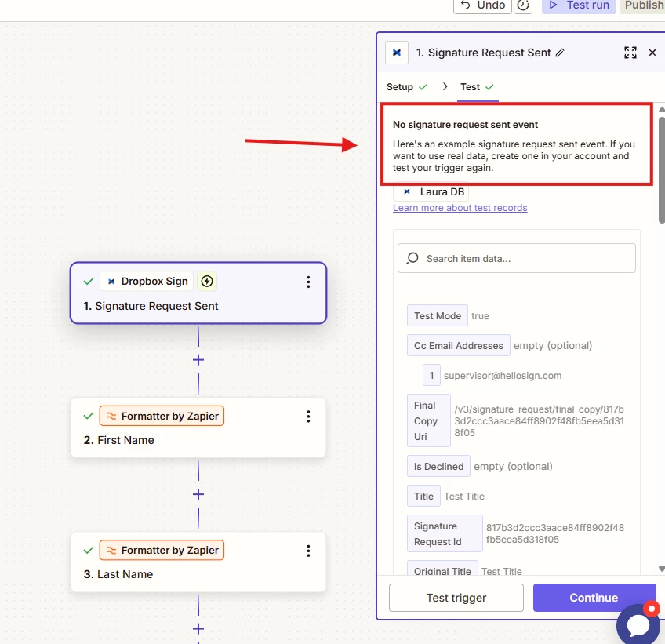Click the search magnifier icon
This screenshot has width=665, height=644.
click(412, 258)
